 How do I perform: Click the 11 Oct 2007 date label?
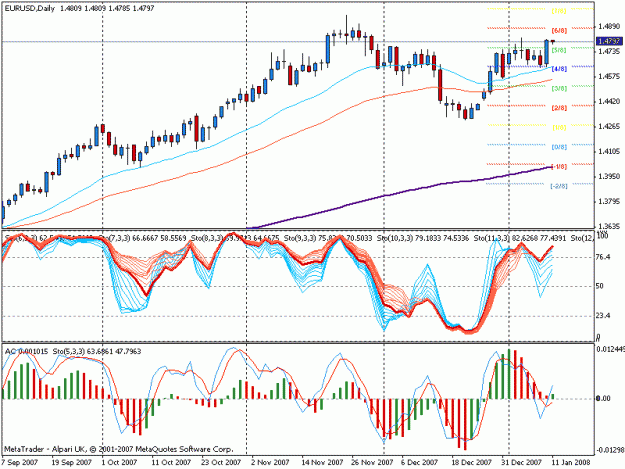171,462
